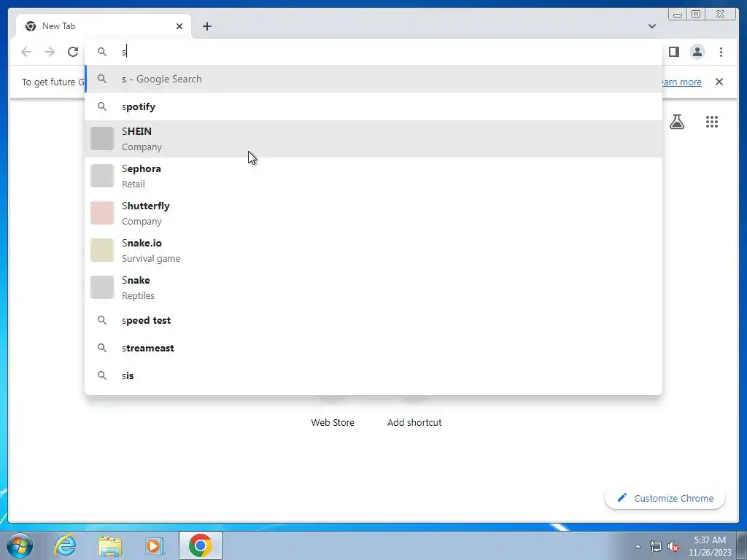Click the Snake.io suggestion thumbnail
Viewport: 747px width, 560px height.
(x=102, y=250)
